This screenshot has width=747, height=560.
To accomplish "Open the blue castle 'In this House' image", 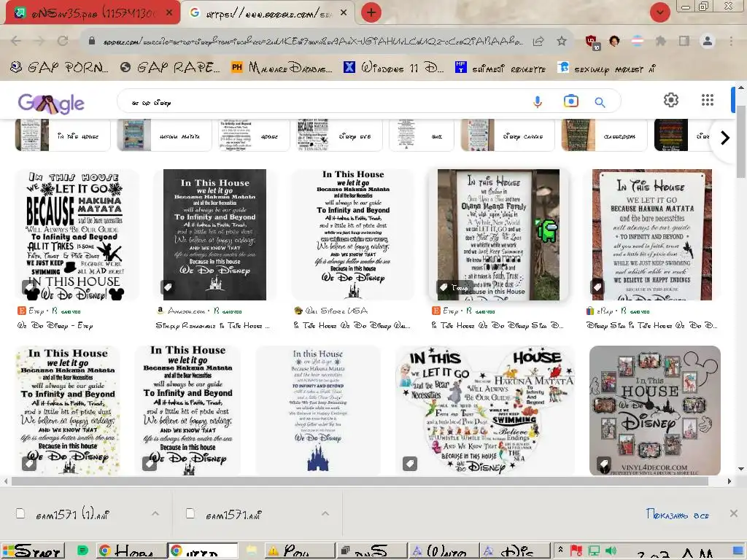I will click(318, 411).
